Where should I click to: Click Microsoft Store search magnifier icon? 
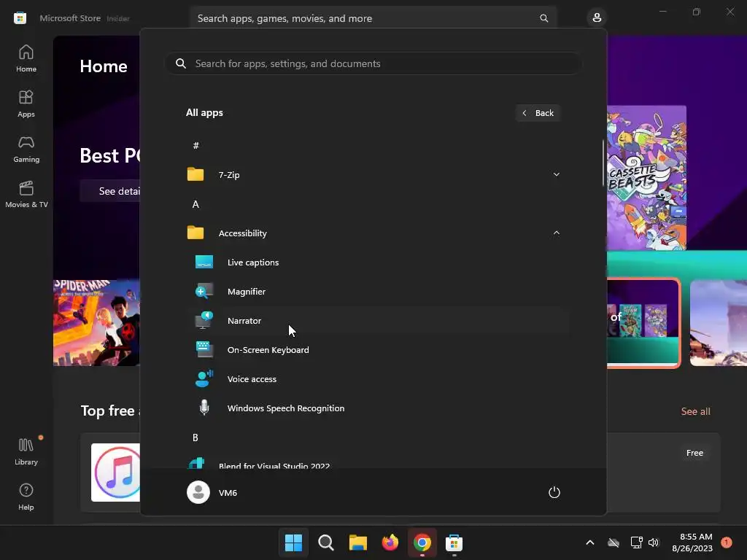coord(544,18)
